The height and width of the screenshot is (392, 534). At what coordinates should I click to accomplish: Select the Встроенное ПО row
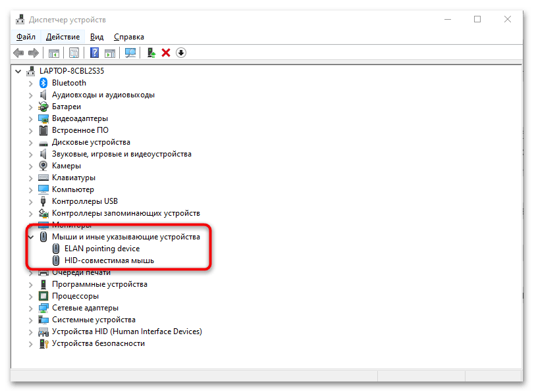80,130
